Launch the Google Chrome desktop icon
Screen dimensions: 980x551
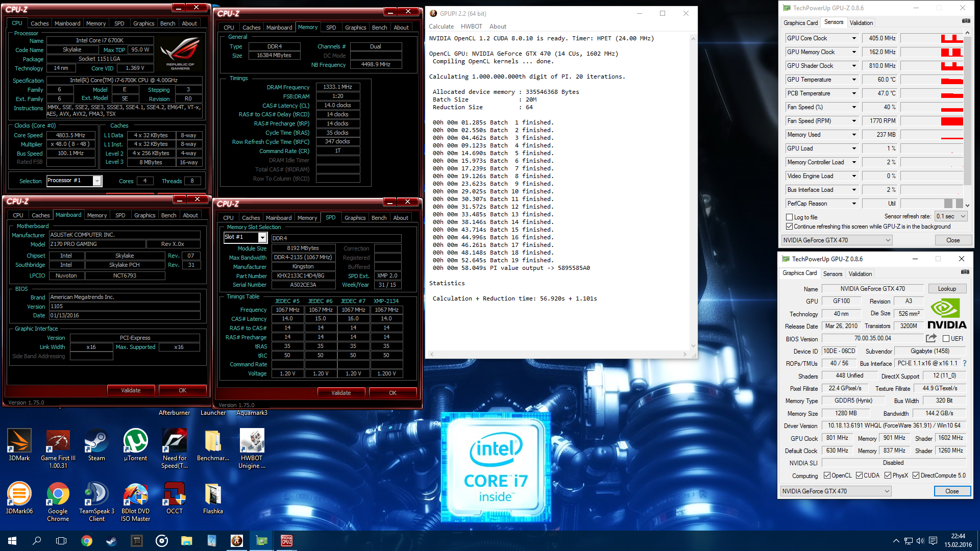pos(58,502)
